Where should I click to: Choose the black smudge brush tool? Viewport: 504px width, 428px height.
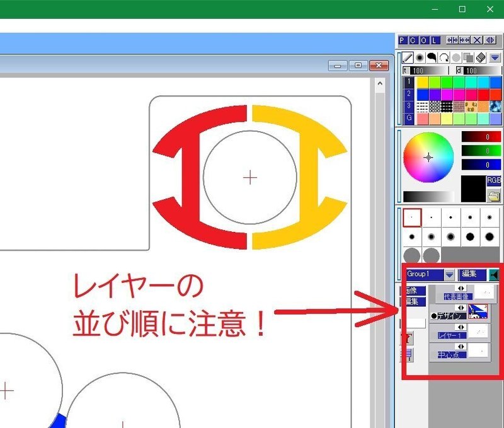(432, 58)
